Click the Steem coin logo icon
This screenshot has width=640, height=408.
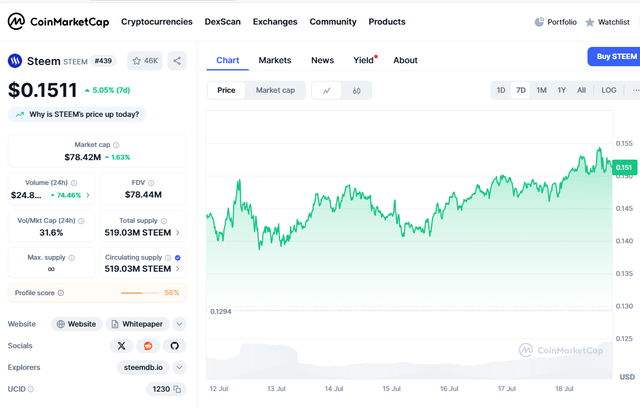coord(15,61)
